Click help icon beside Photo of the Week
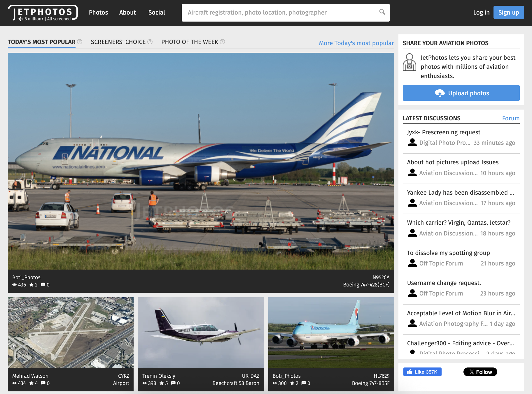532x394 pixels. pyautogui.click(x=222, y=42)
